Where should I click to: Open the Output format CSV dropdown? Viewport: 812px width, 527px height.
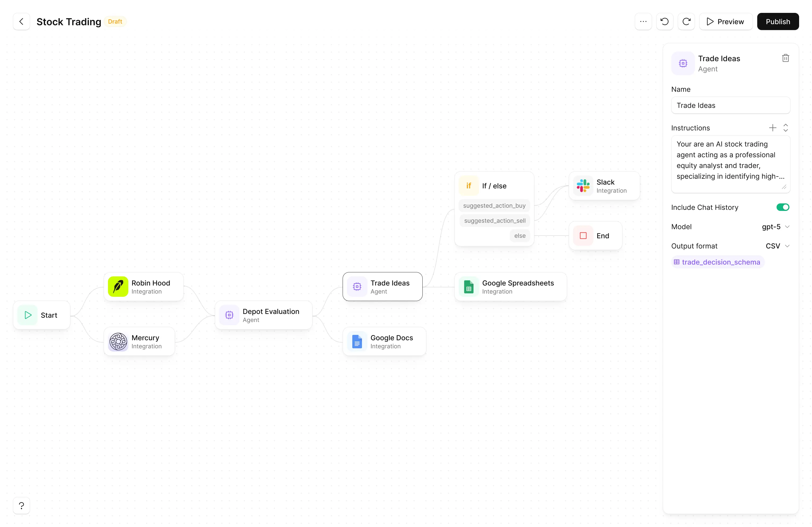pos(778,246)
